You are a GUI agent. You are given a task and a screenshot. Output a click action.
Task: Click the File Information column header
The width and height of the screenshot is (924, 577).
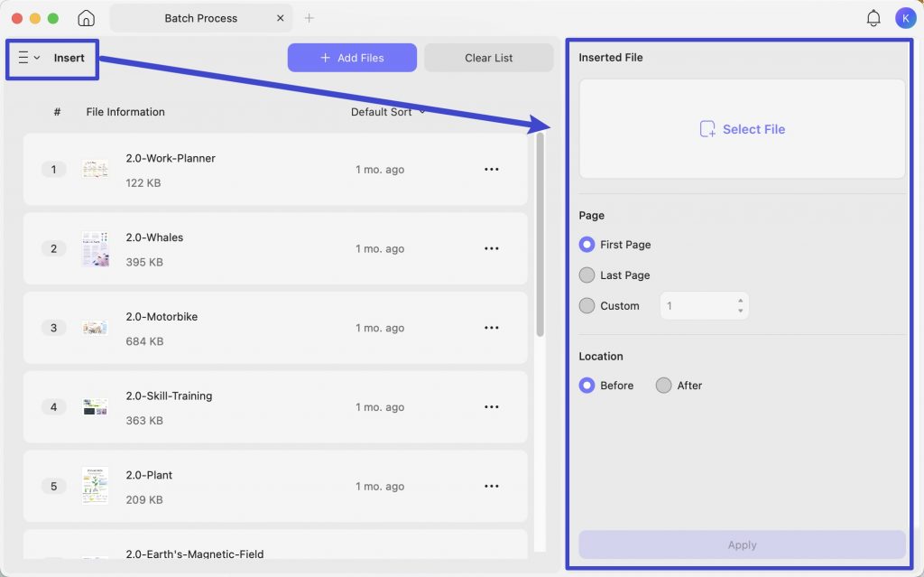pyautogui.click(x=125, y=112)
